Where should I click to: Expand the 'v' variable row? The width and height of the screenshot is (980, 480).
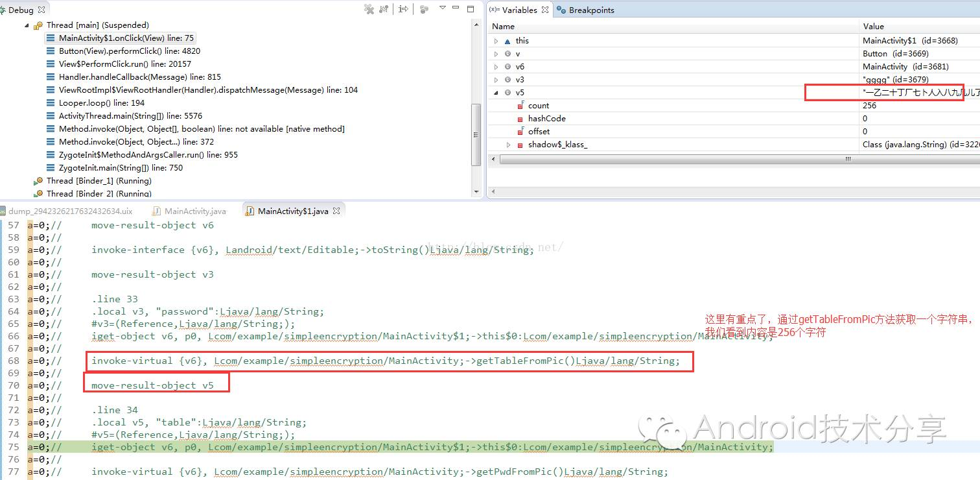pos(496,54)
